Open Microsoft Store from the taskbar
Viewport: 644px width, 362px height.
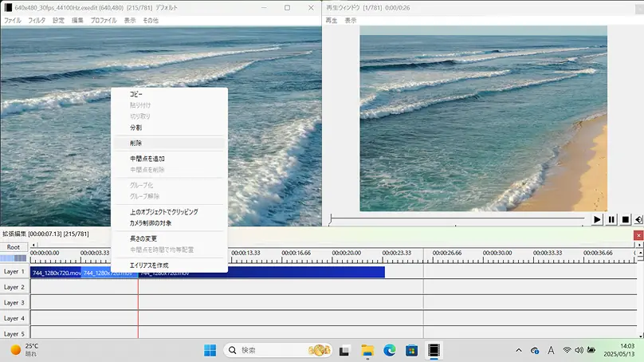tap(411, 351)
